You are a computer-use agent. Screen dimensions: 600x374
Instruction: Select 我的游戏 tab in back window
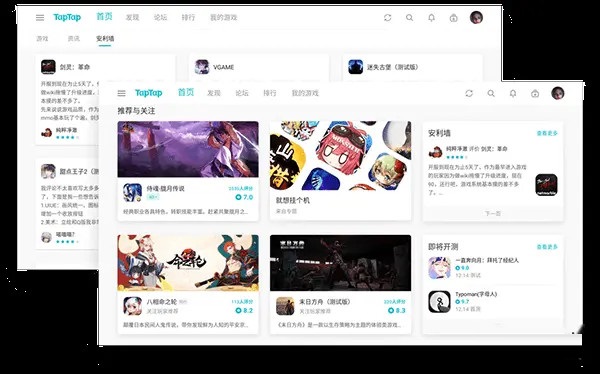(223, 18)
